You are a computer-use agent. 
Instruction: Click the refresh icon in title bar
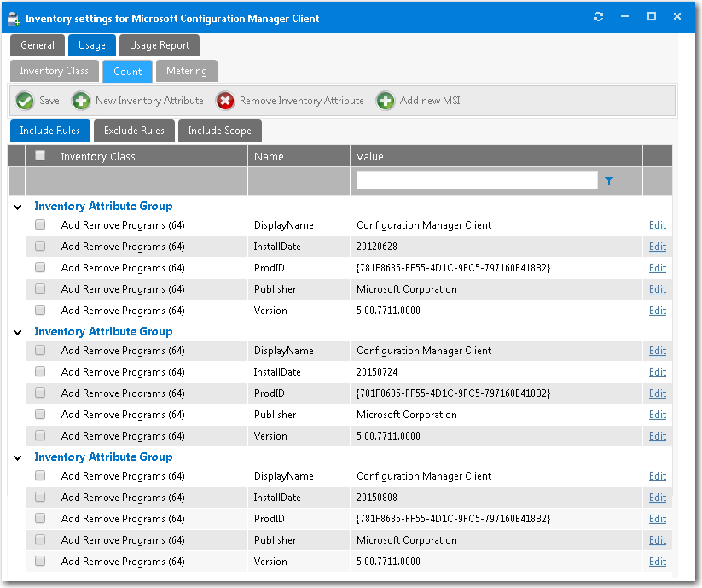(598, 17)
